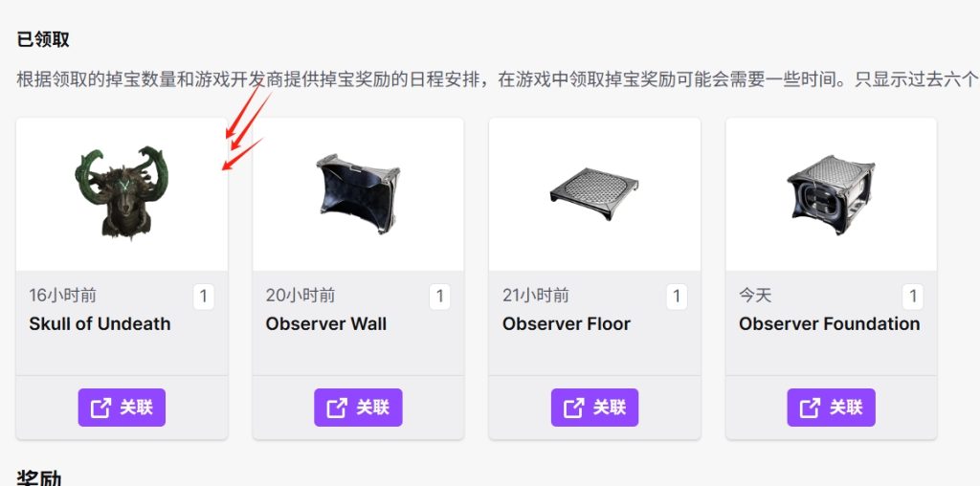Click the 已领取 section heading
This screenshot has width=980, height=486.
pos(42,39)
